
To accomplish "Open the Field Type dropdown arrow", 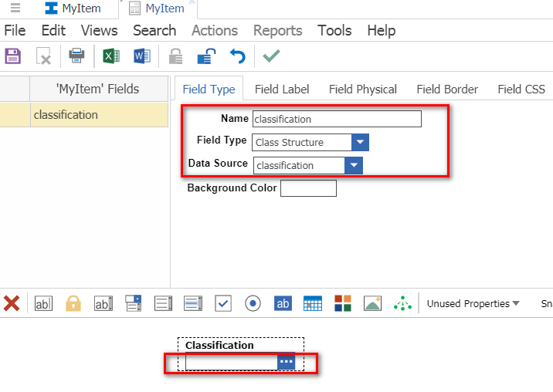I will click(360, 142).
